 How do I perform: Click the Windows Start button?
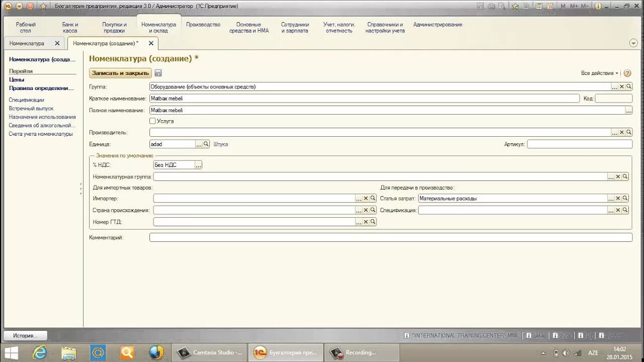[11, 353]
